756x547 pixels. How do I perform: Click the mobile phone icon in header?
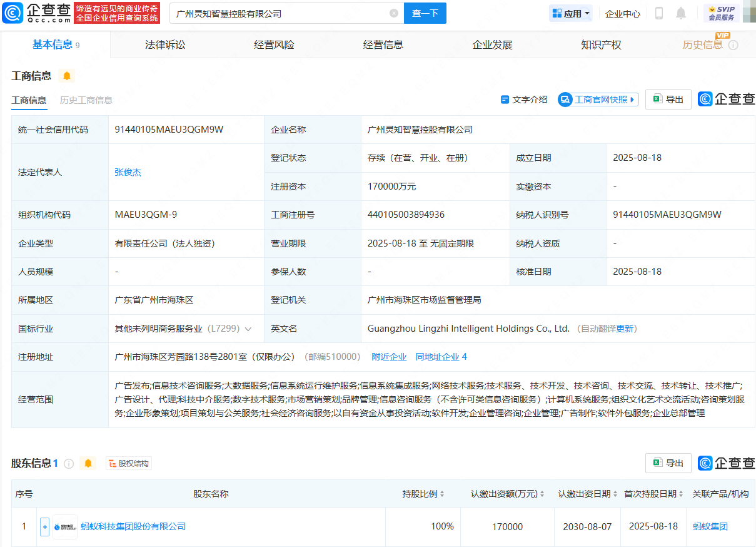[659, 13]
